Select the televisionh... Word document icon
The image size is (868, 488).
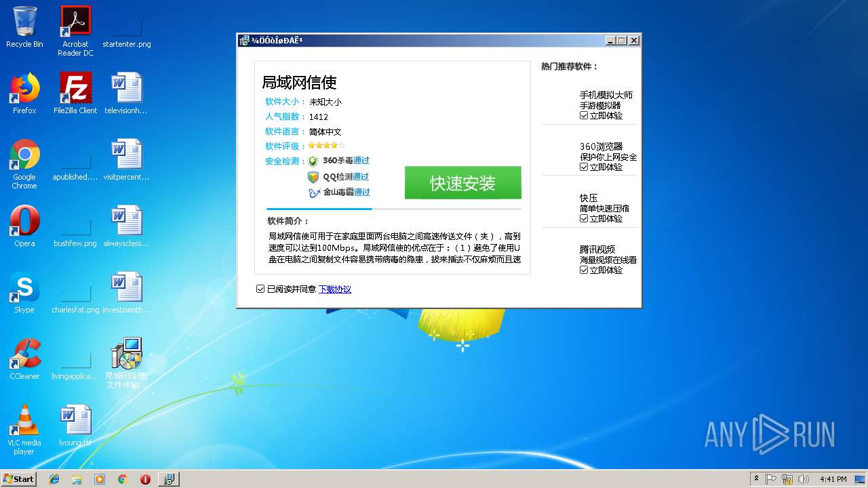click(126, 94)
